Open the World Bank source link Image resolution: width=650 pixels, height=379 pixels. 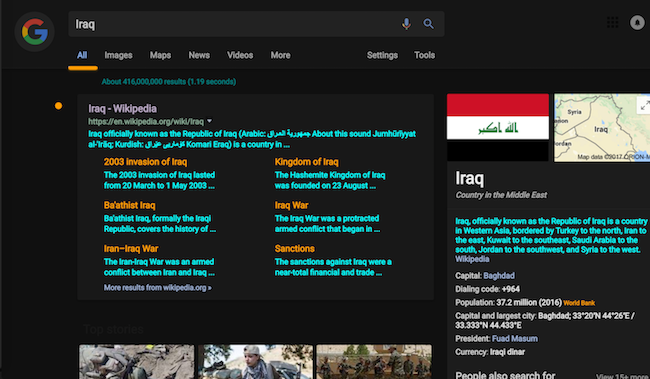[579, 303]
